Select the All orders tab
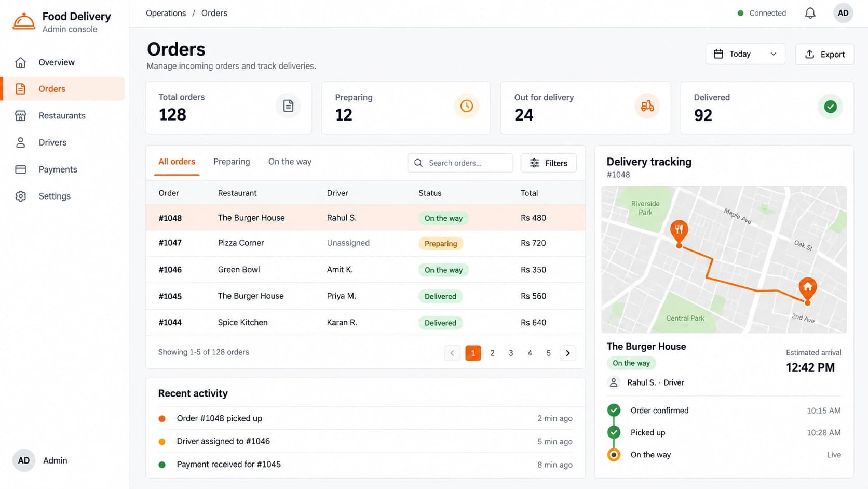 click(177, 162)
